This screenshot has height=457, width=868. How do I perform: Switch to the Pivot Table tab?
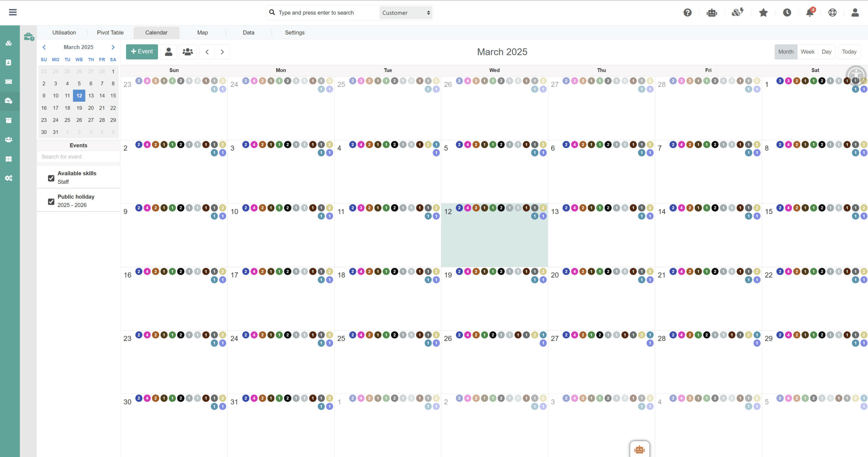pyautogui.click(x=110, y=33)
